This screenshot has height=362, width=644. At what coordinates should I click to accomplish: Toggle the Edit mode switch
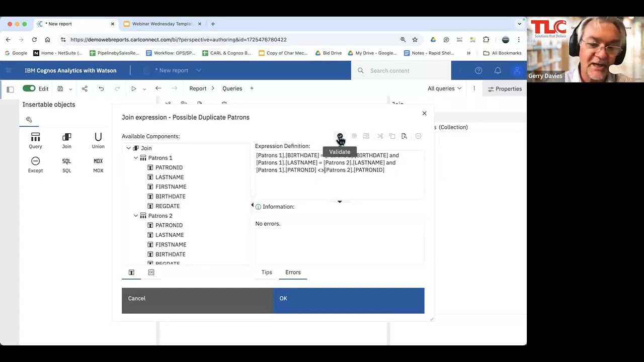point(29,88)
